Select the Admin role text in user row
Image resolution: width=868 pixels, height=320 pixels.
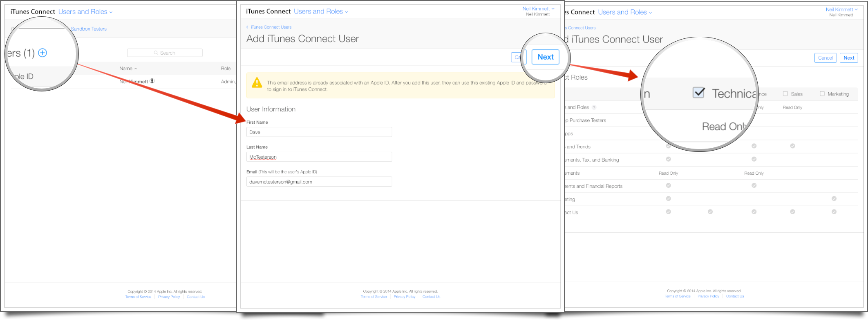click(228, 82)
